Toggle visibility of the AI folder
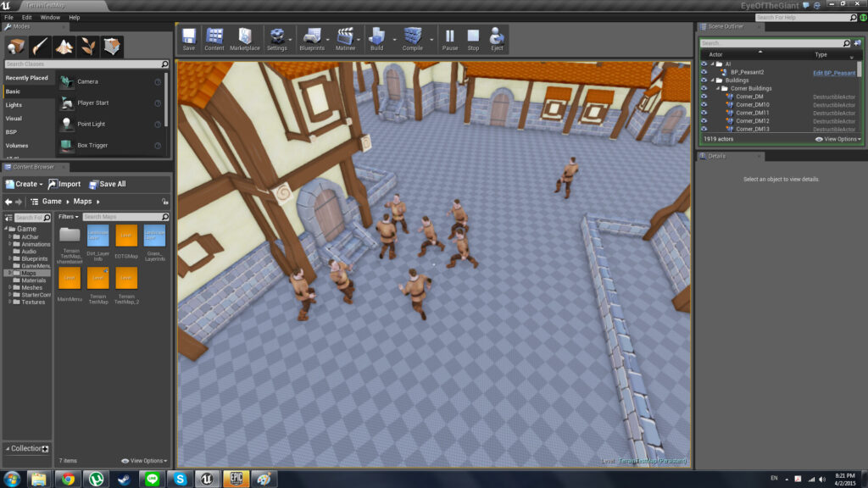The height and width of the screenshot is (488, 868). click(704, 62)
